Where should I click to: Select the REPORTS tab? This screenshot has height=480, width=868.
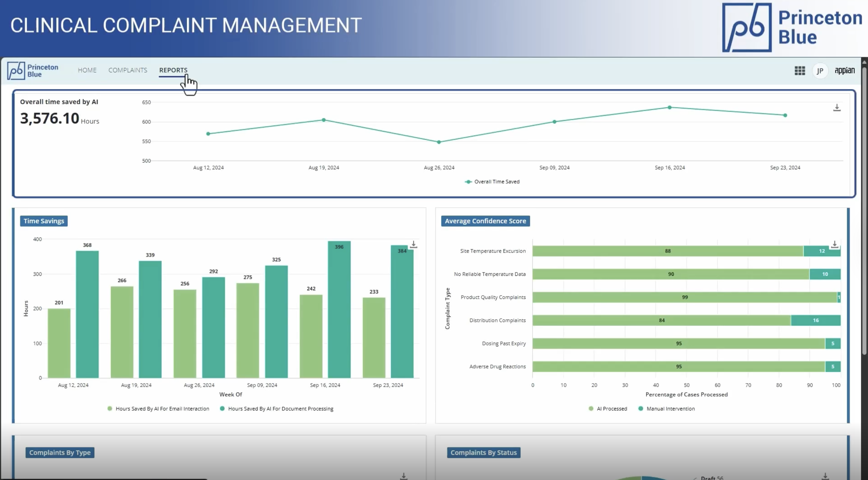pos(173,70)
